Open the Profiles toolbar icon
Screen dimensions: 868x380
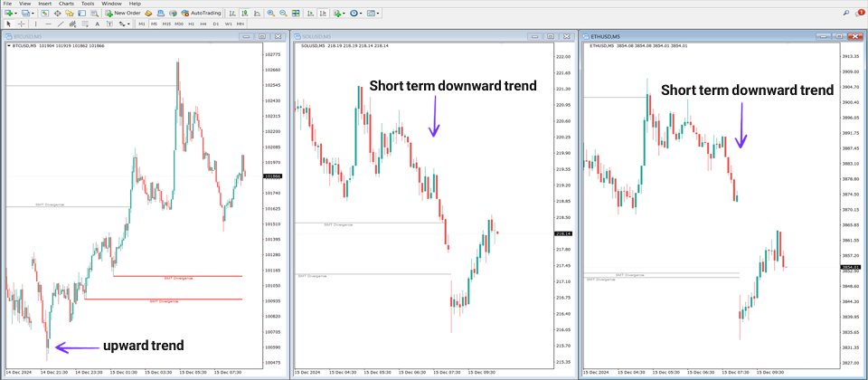tap(25, 13)
